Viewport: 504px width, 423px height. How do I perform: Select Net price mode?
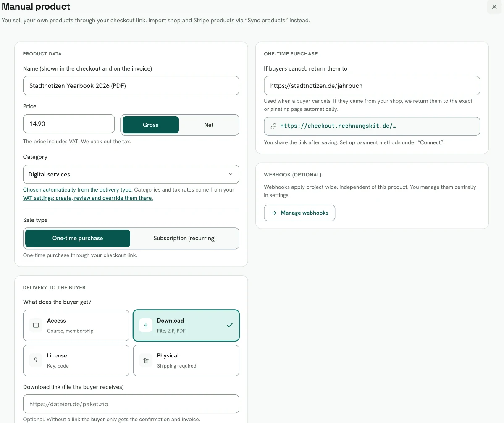209,125
